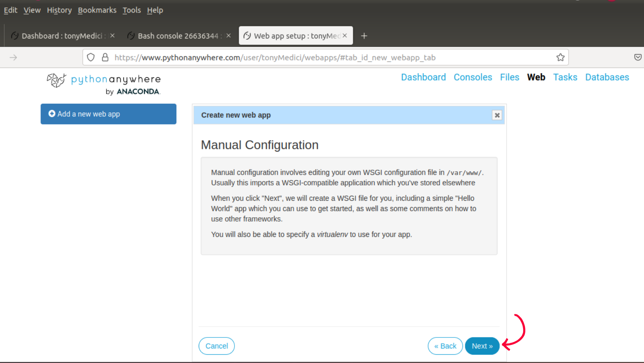Viewport: 644px width, 363px height.
Task: Open the Tasks page
Action: point(565,77)
